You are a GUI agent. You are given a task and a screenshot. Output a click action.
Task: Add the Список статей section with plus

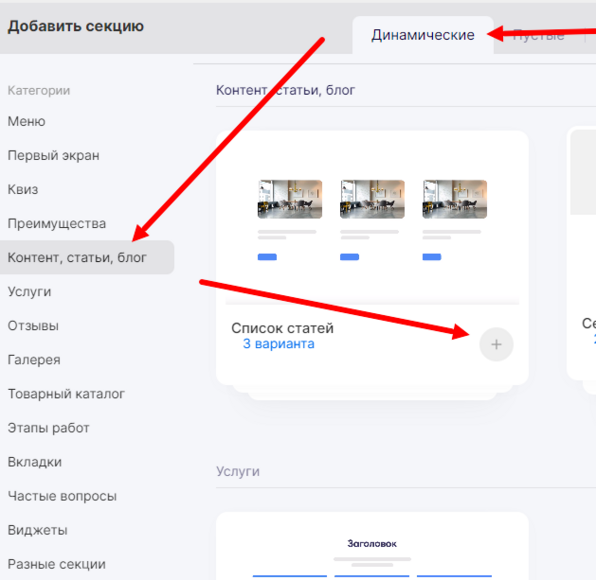coord(496,344)
